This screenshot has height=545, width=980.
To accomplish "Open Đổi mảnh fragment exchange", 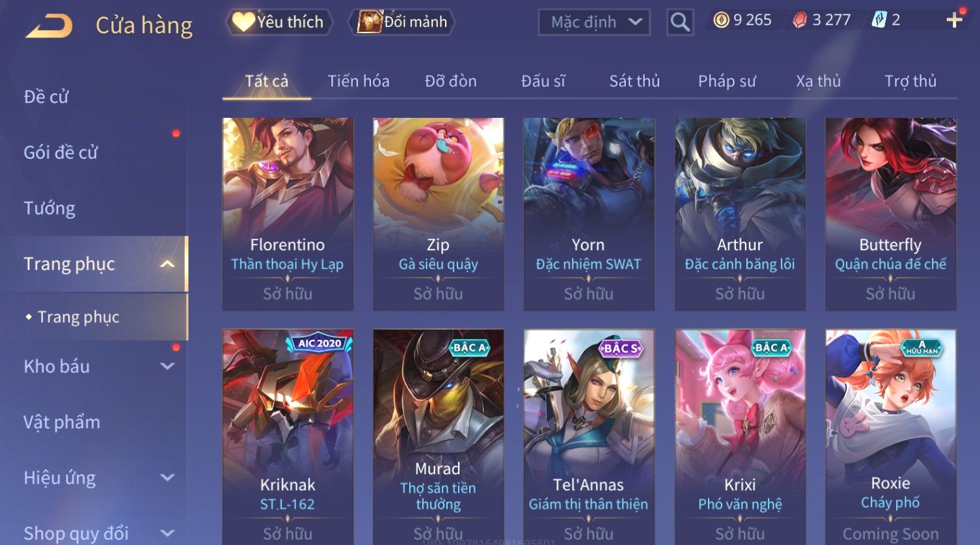I will (x=402, y=22).
